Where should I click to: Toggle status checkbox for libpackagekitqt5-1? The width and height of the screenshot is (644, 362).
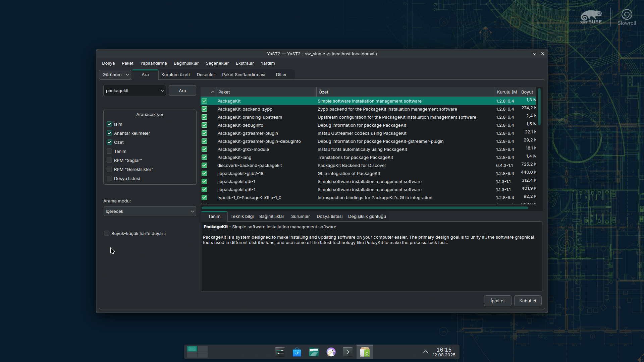click(x=204, y=181)
